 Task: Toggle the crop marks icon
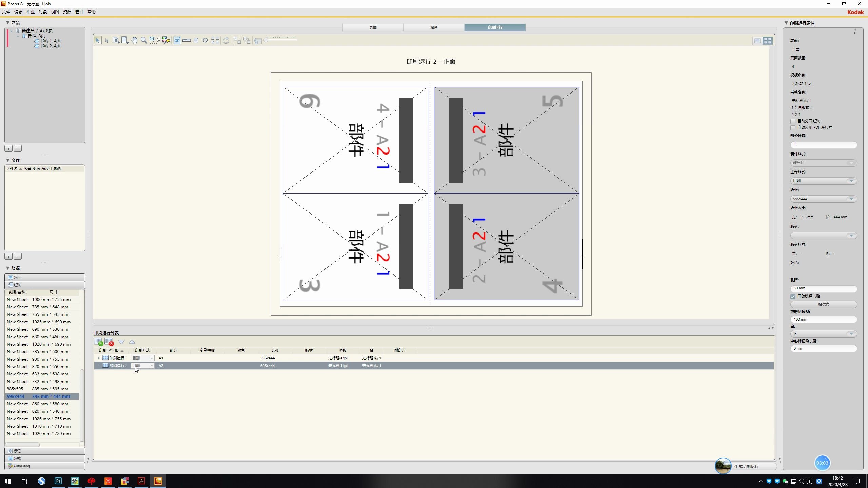pyautogui.click(x=215, y=41)
